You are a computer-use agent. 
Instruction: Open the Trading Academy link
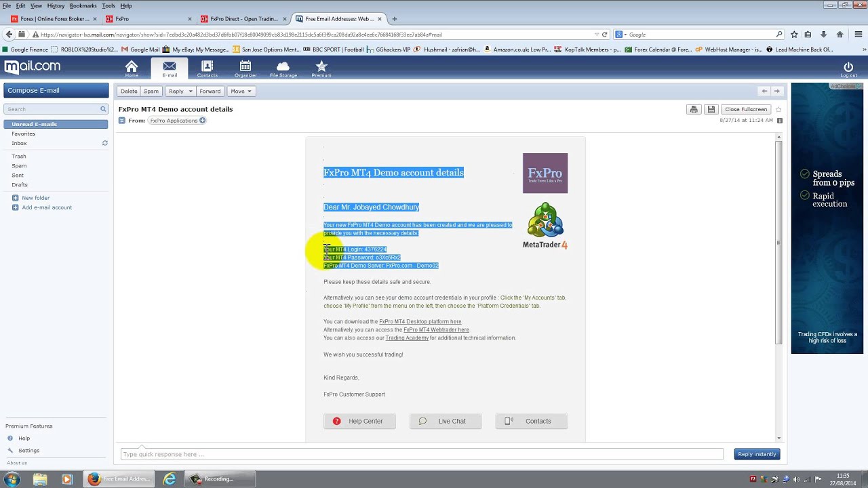point(407,338)
